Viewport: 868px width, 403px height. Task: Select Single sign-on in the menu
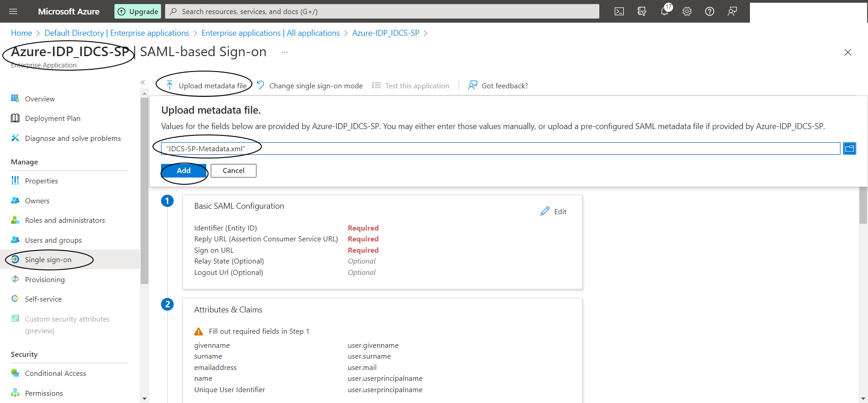48,260
